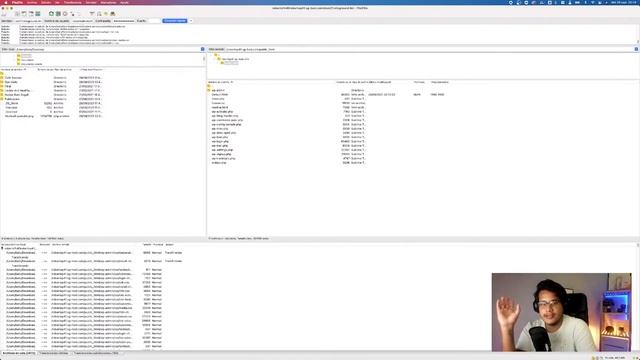
Task: Collapse the server entry in transfer queue
Action: (x=2, y=248)
